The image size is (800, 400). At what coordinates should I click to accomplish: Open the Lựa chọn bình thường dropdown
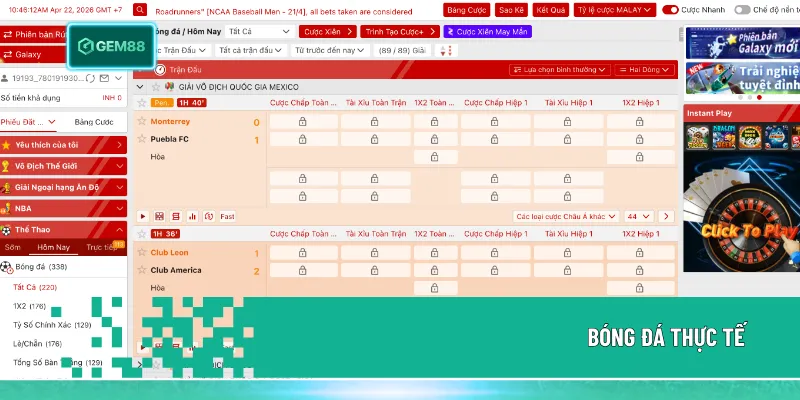(x=560, y=69)
